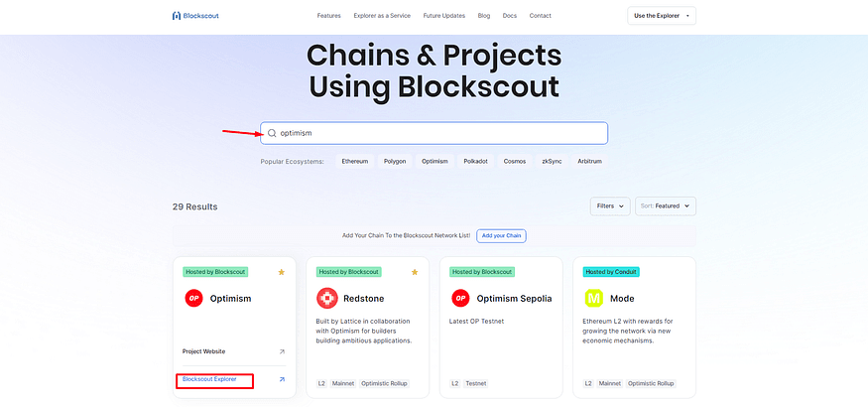This screenshot has width=868, height=407.
Task: Click the star icon on Optimism card
Action: coord(281,272)
